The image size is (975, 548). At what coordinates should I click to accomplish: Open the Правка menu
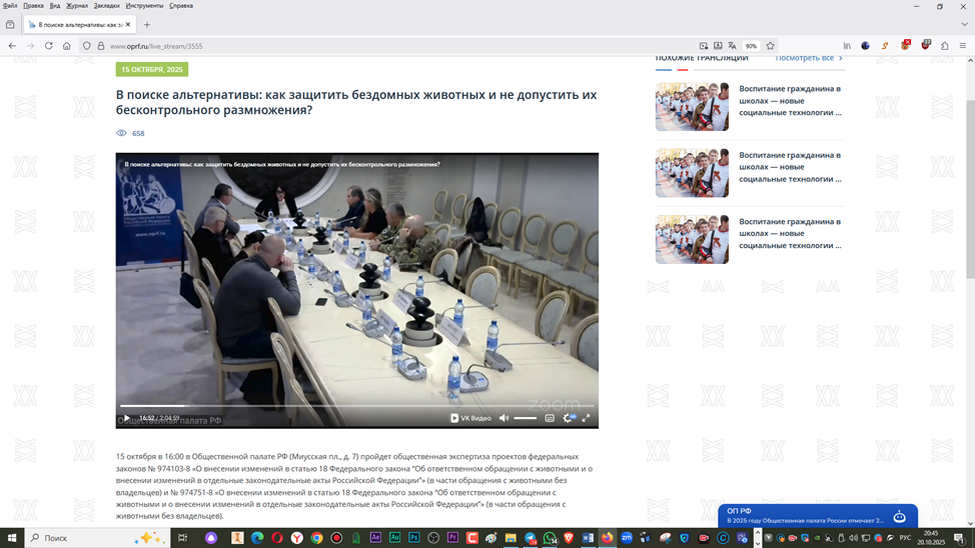point(34,6)
